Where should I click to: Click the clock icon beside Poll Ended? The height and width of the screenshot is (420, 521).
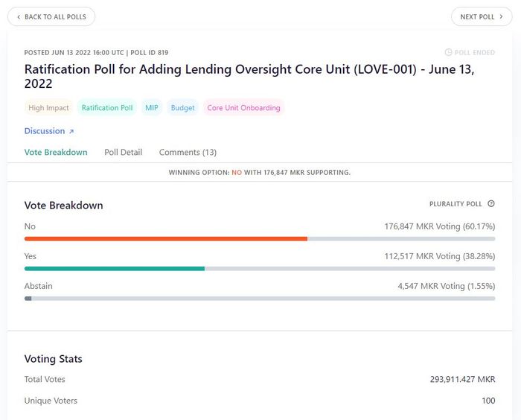point(448,53)
